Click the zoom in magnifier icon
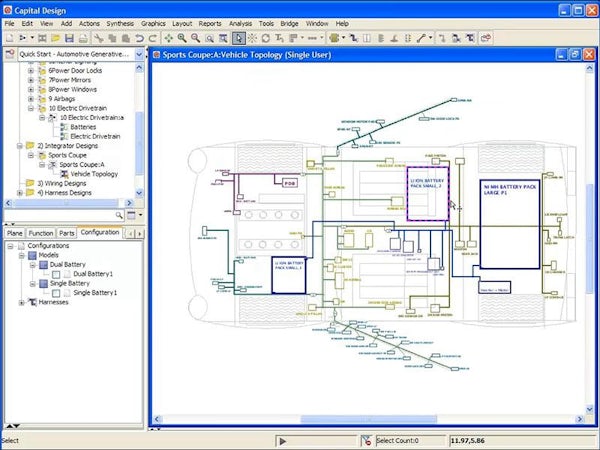This screenshot has height=450, width=600. click(182, 38)
